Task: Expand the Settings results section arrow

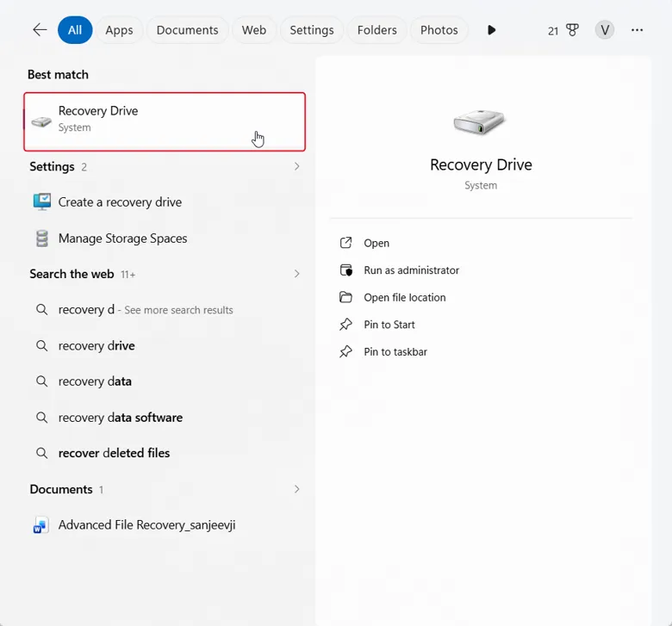Action: pyautogui.click(x=296, y=166)
